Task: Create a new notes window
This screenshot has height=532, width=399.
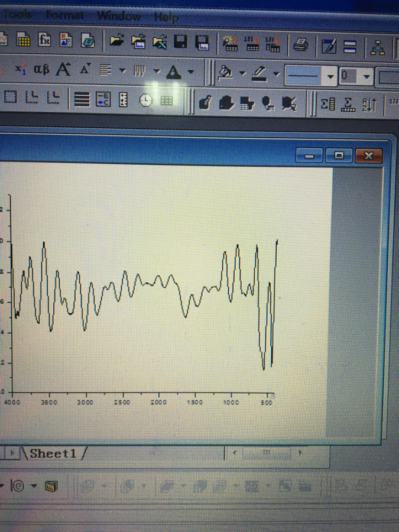Action: pyautogui.click(x=88, y=40)
